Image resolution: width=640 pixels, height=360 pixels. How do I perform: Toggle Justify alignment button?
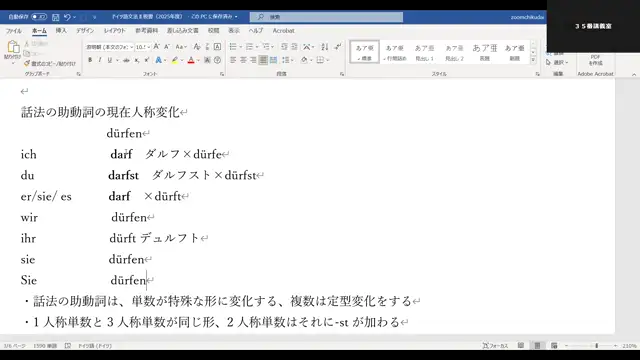[263, 60]
